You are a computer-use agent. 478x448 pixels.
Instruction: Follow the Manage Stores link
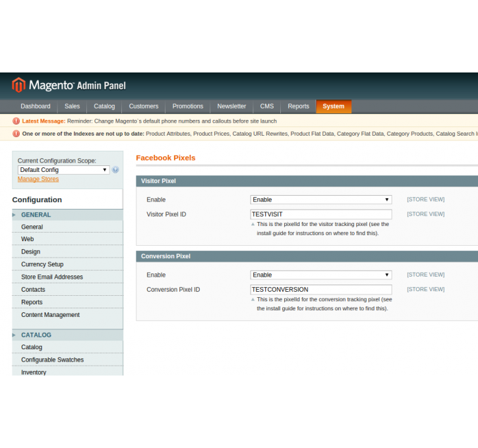(38, 179)
